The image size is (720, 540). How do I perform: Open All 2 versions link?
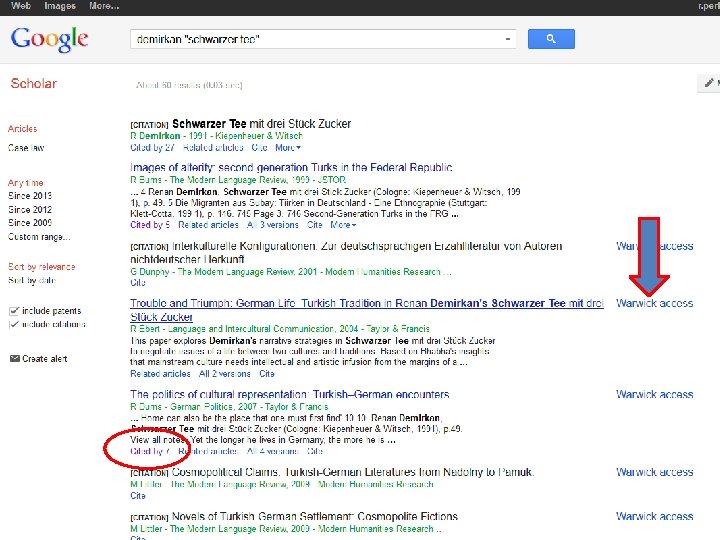pyautogui.click(x=225, y=374)
